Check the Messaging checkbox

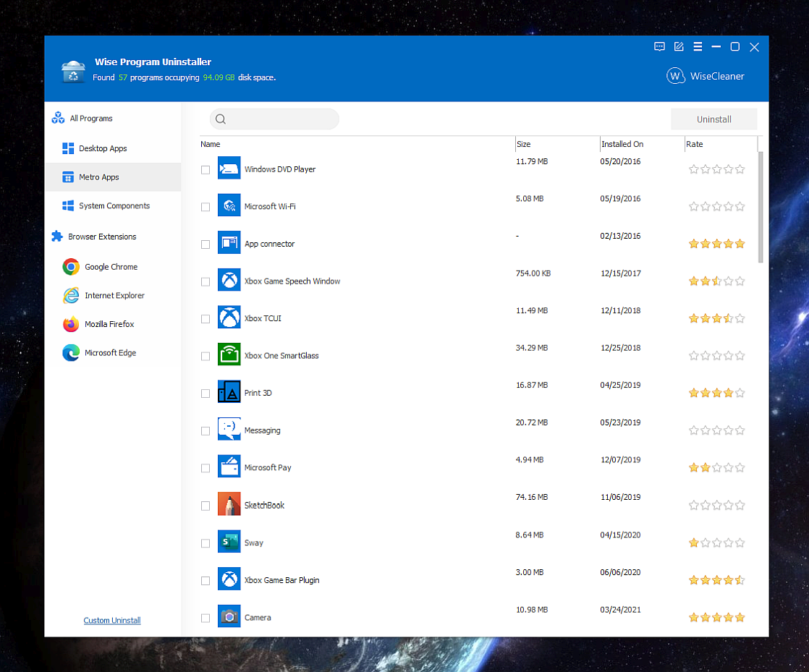coord(206,430)
